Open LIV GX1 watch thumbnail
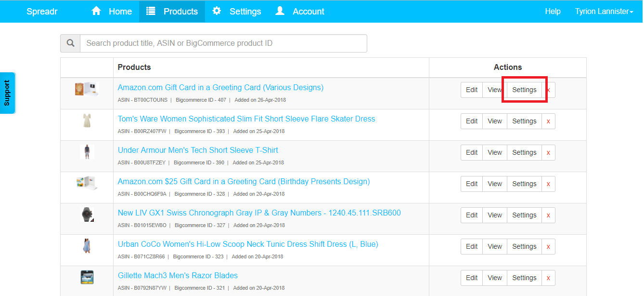 click(x=87, y=215)
